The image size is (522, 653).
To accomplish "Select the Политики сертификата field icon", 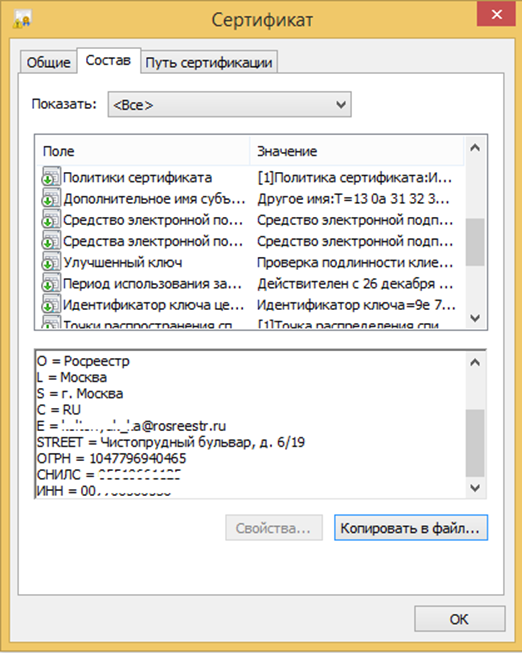I will 51,177.
